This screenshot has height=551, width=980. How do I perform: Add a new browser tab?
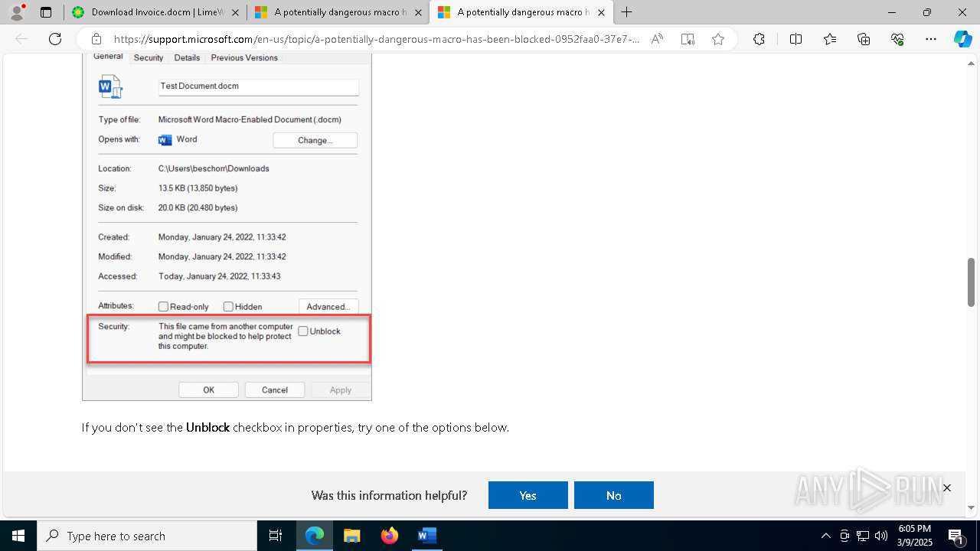(x=627, y=12)
